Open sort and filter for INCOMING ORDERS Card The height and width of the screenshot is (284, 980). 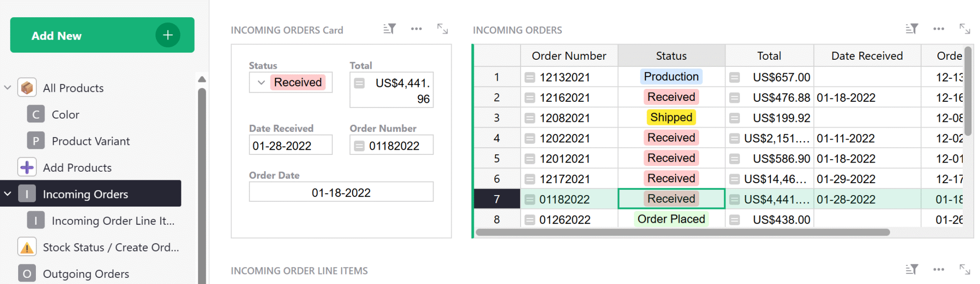(x=390, y=29)
